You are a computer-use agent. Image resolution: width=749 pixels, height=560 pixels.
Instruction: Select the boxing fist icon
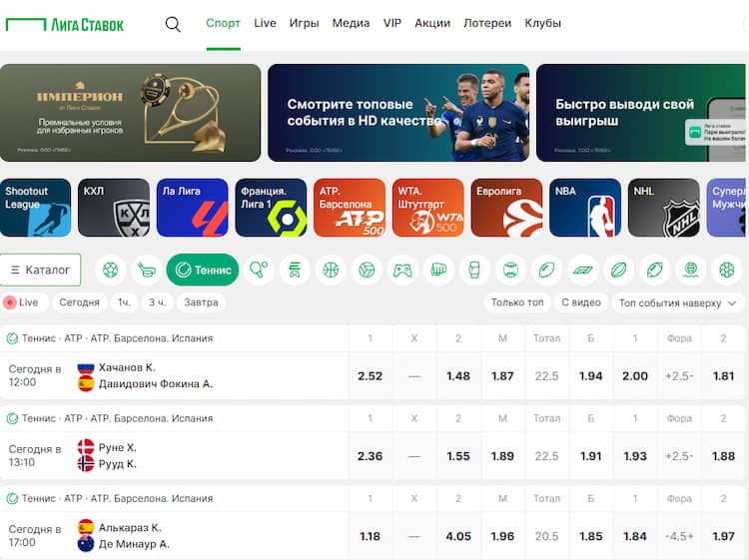438,271
